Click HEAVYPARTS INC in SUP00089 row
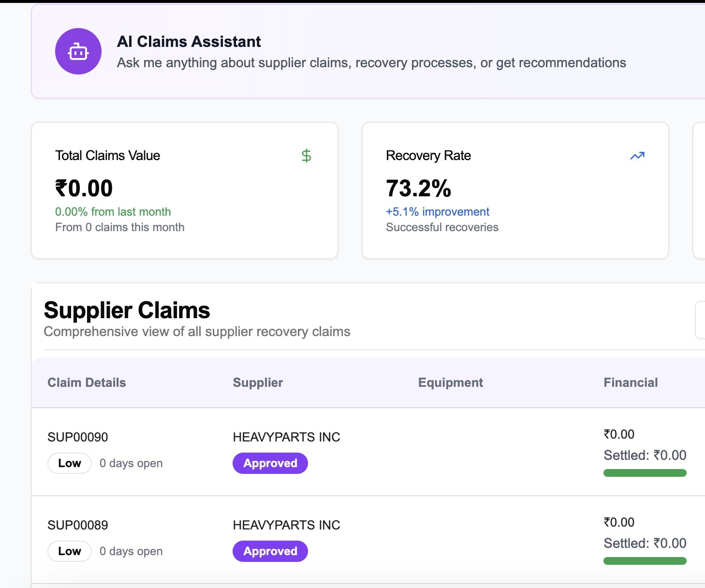This screenshot has height=588, width=705. [x=286, y=525]
